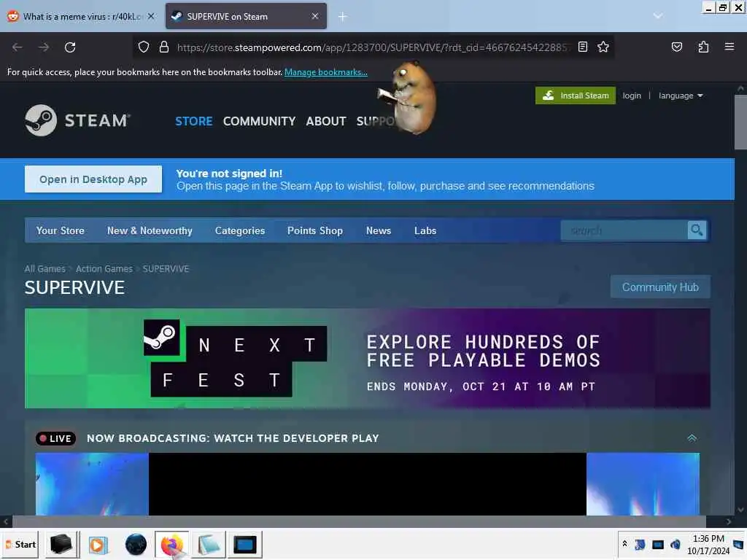Open the notepad taskbar icon
Image resolution: width=747 pixels, height=560 pixels.
pyautogui.click(x=209, y=544)
